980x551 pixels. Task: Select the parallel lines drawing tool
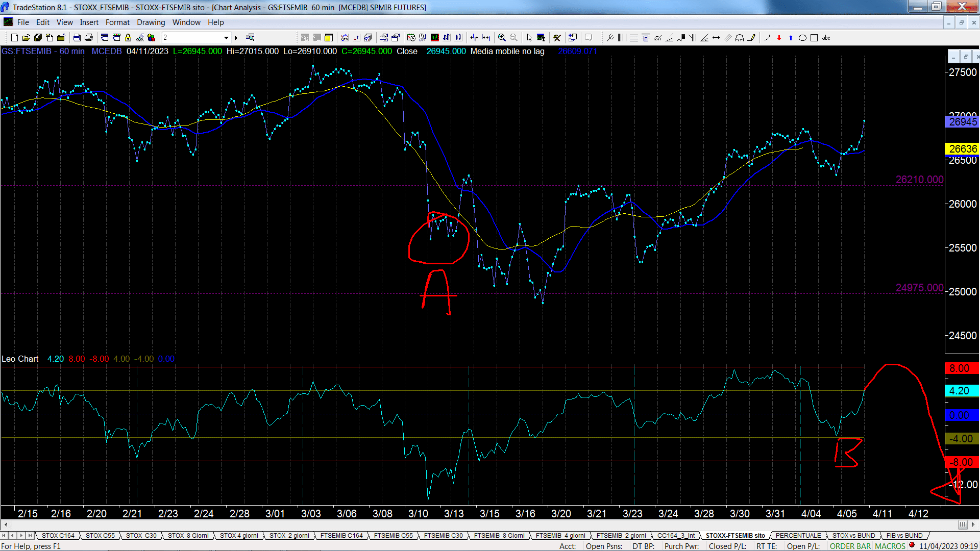tap(728, 38)
